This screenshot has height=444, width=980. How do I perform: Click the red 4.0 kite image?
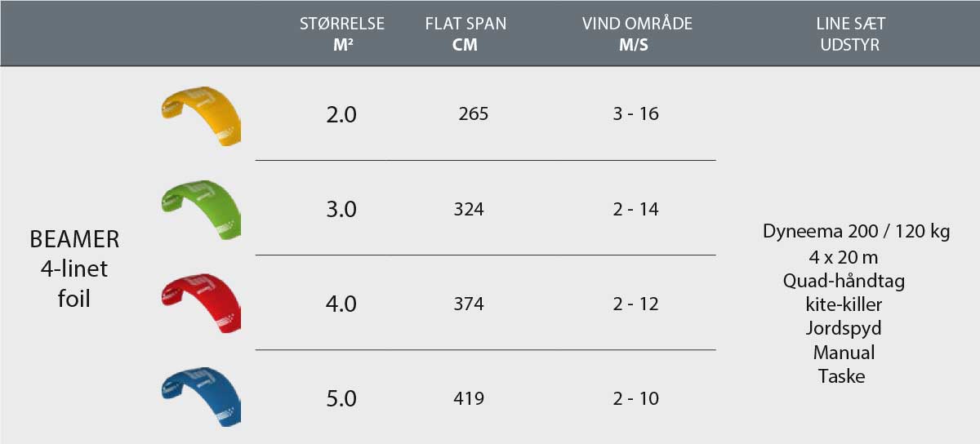(x=201, y=304)
